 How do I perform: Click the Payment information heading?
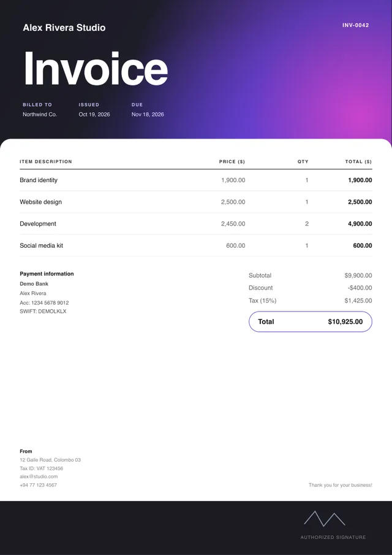tap(47, 274)
